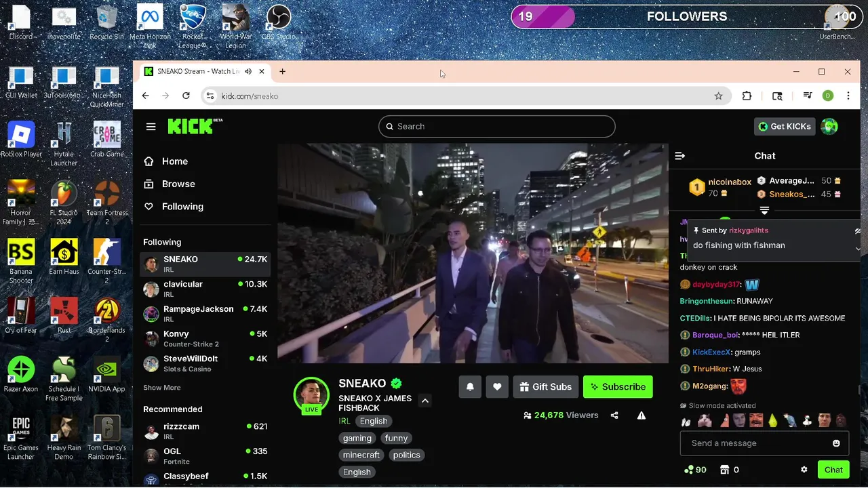Click Send a message input
This screenshot has height=488, width=868.
coord(764,443)
